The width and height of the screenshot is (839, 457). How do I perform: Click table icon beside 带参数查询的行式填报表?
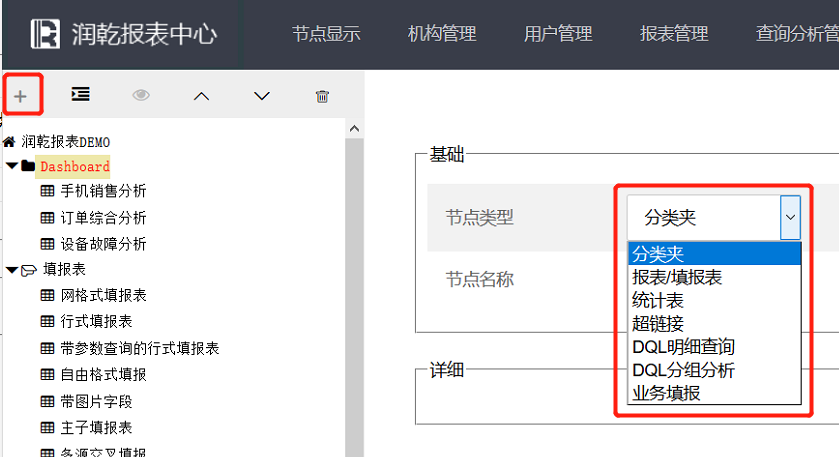point(47,348)
